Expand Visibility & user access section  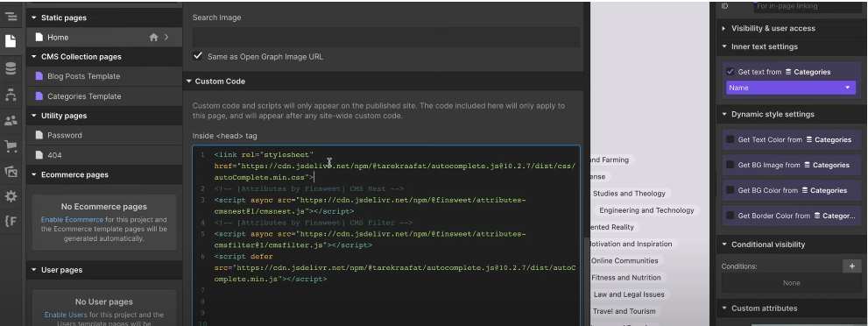[x=724, y=28]
